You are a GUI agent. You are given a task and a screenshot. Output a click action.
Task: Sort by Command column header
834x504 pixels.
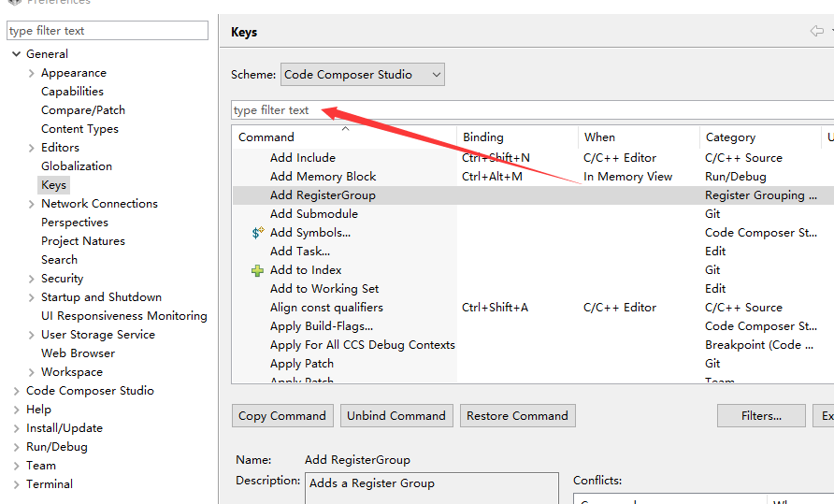point(344,137)
